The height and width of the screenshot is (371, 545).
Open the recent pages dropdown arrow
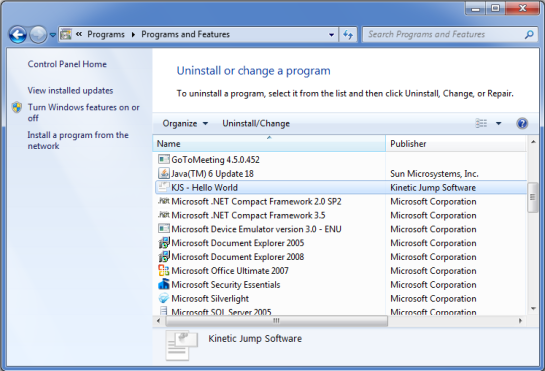pyautogui.click(x=53, y=35)
